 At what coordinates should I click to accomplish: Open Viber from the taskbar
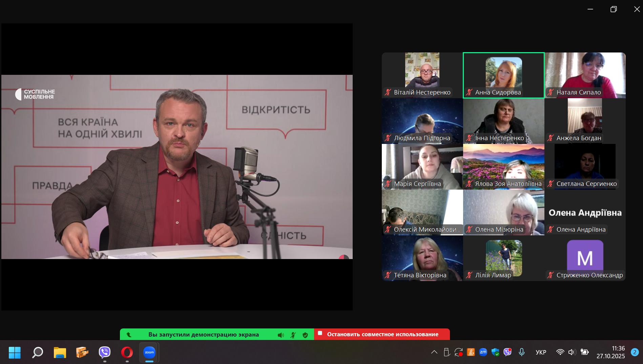click(105, 352)
